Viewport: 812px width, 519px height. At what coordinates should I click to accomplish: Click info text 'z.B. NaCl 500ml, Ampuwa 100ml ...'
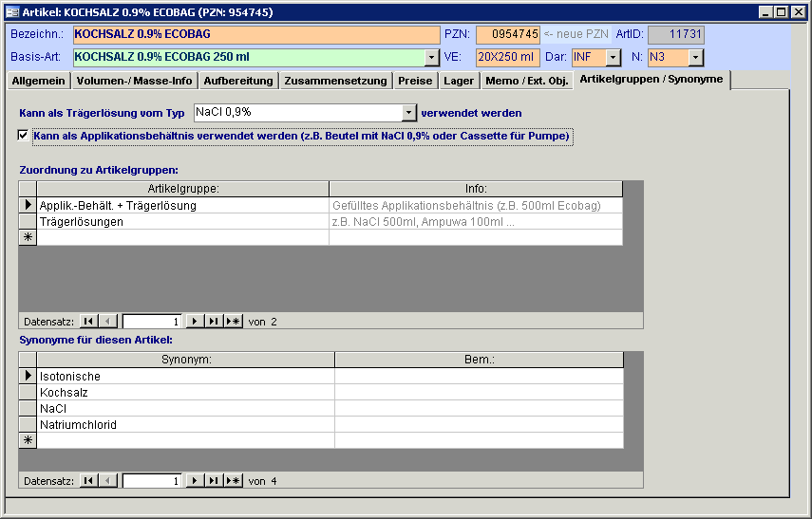point(423,222)
